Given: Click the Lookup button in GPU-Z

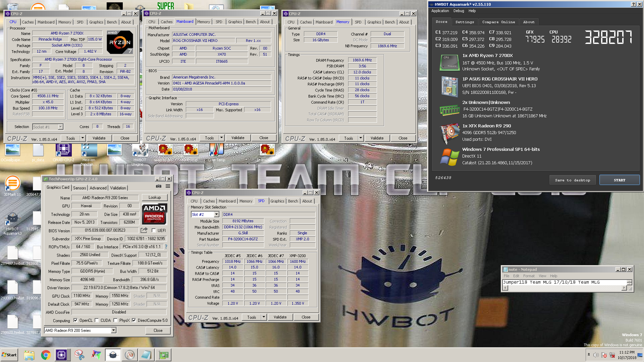Looking at the screenshot, I should [155, 197].
